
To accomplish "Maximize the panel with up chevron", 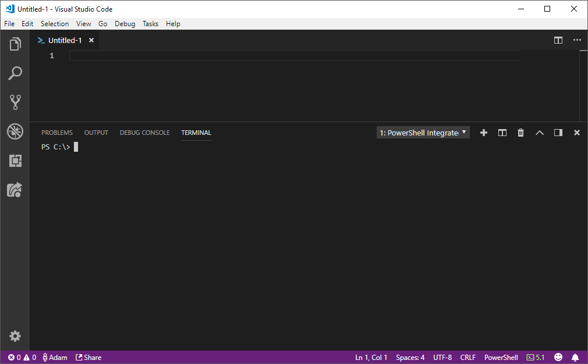I will [x=539, y=133].
